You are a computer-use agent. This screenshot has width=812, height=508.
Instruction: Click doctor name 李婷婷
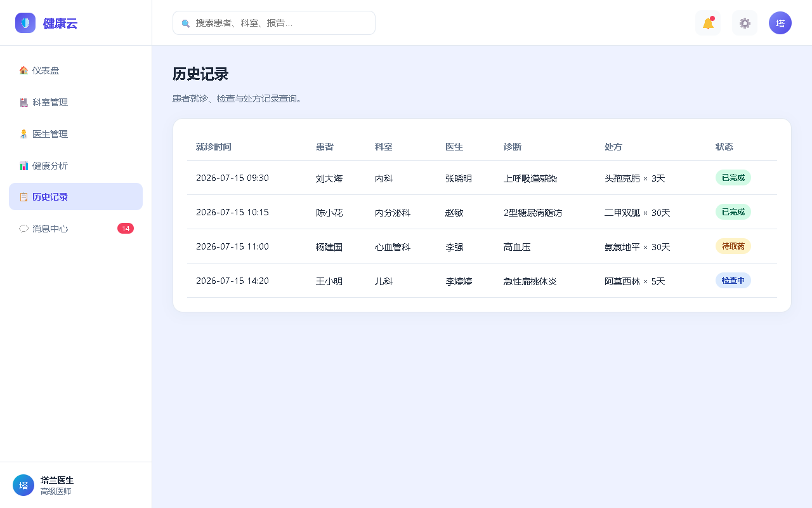(459, 281)
